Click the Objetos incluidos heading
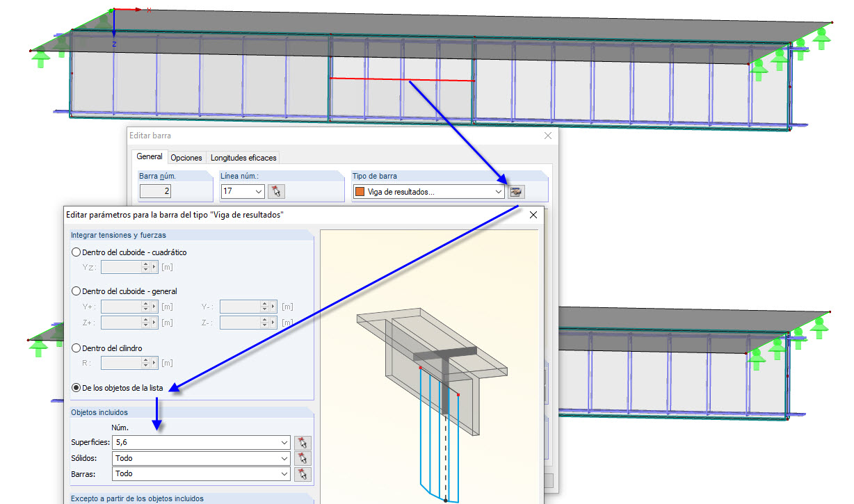854x504 pixels. point(99,412)
